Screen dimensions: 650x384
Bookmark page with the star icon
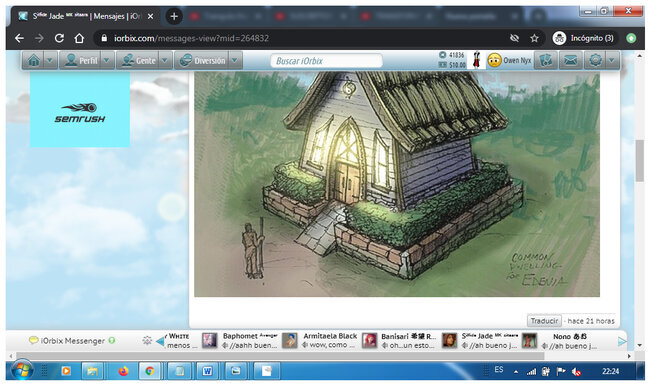534,38
